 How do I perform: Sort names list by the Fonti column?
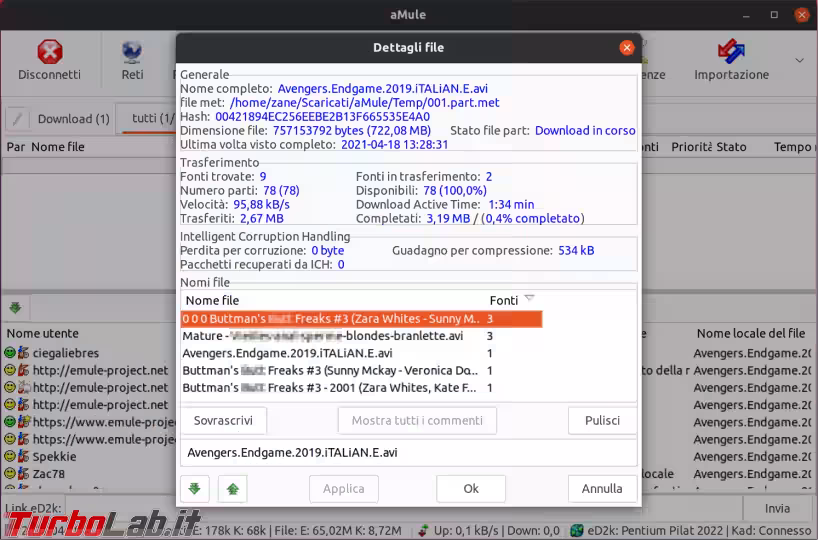pyautogui.click(x=511, y=300)
